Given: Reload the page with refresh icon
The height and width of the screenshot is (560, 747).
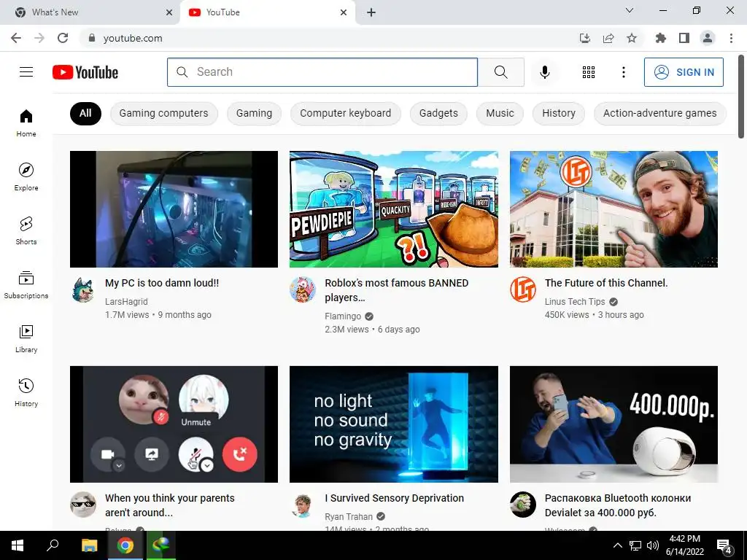Looking at the screenshot, I should (x=63, y=38).
